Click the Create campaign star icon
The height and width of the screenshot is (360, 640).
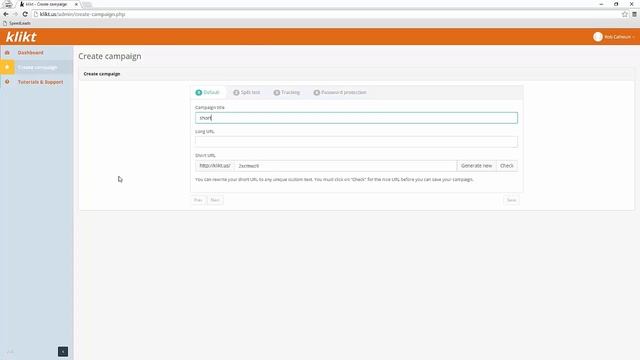pos(7,67)
